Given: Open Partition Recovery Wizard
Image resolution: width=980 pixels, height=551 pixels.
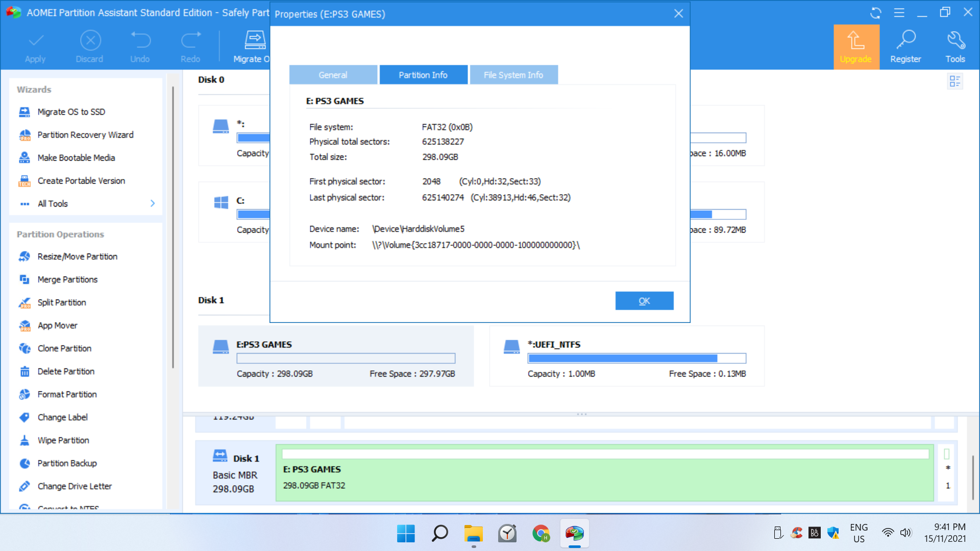Looking at the screenshot, I should click(85, 135).
